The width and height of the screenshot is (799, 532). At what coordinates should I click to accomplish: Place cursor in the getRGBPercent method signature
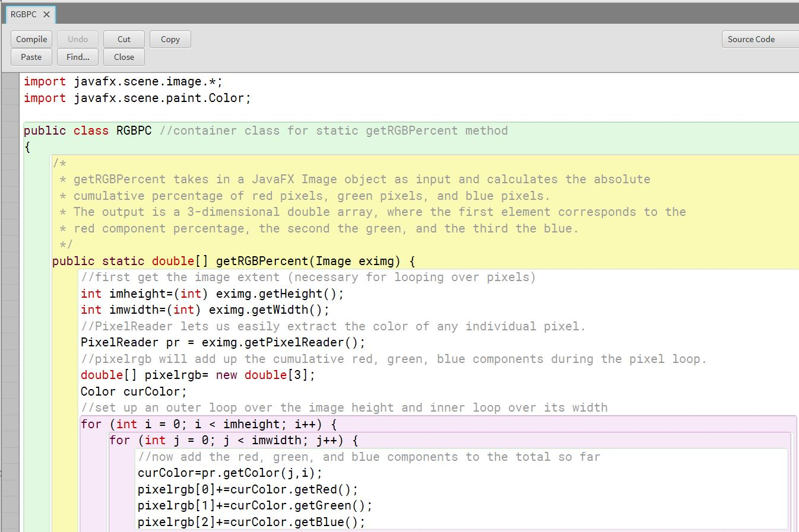click(x=237, y=260)
